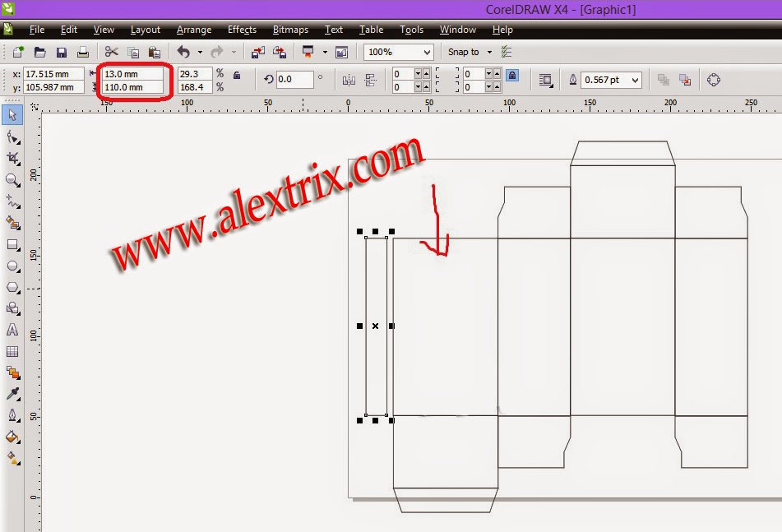Click the To Back of Layer icon
The width and height of the screenshot is (782, 532).
[685, 80]
